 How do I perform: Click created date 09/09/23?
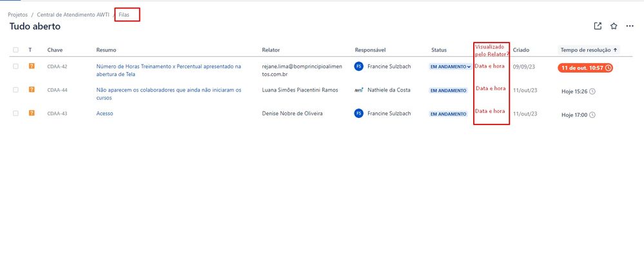(523, 66)
